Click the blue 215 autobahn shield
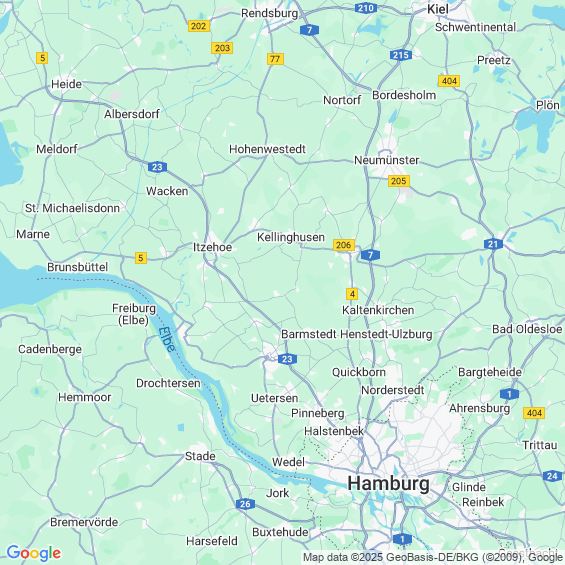Image resolution: width=565 pixels, height=565 pixels. click(401, 55)
